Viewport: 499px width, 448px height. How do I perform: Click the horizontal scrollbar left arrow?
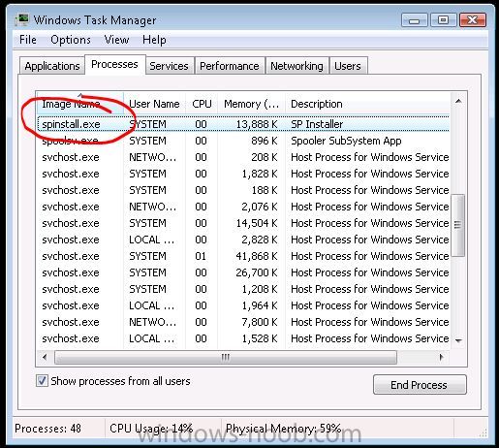pos(45,357)
